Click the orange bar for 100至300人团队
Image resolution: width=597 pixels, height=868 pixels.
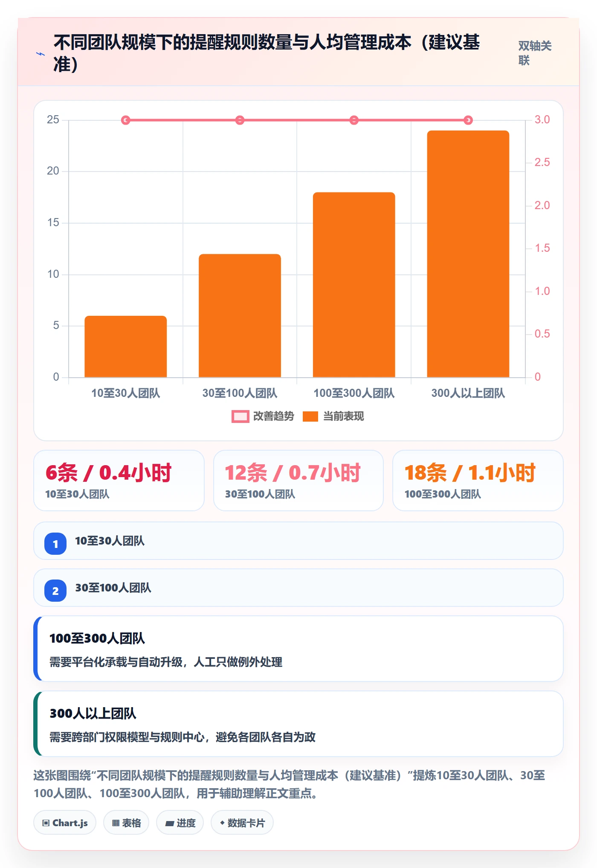tap(354, 285)
